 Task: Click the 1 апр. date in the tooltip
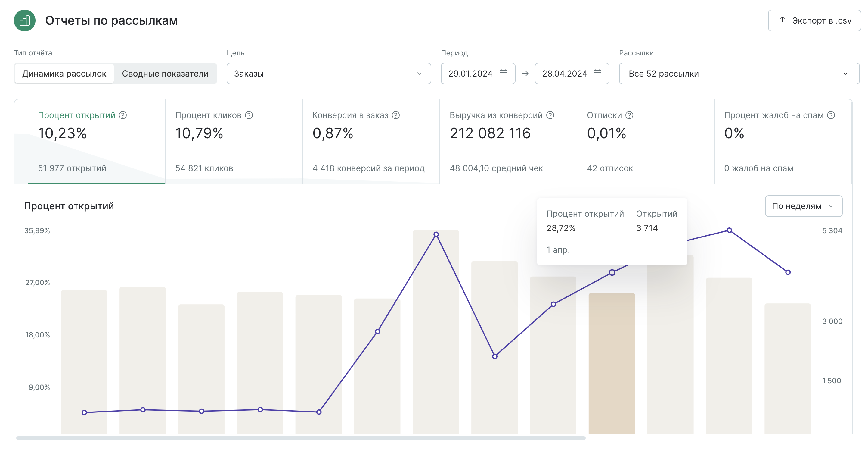click(x=558, y=250)
